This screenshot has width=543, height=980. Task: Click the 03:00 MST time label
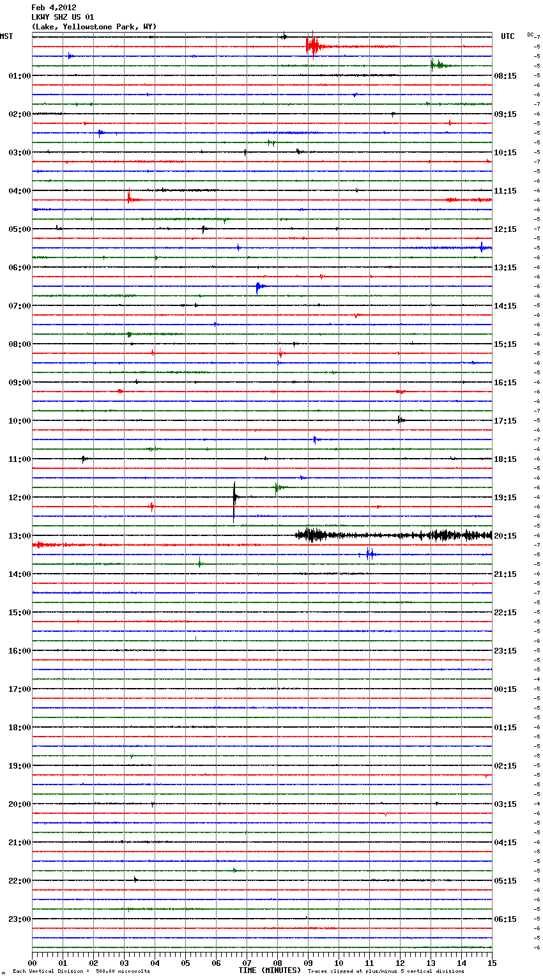[20, 152]
